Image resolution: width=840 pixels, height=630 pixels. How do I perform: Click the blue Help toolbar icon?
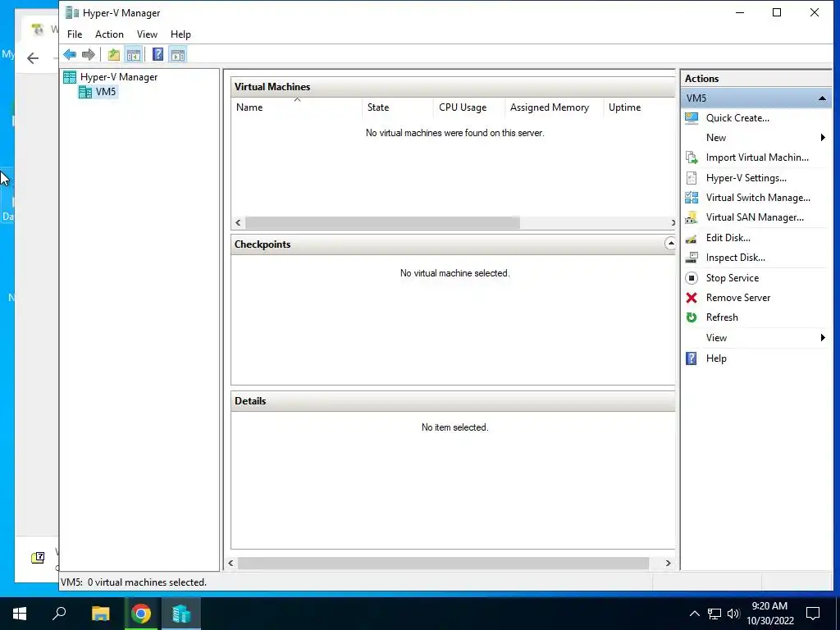coord(157,54)
